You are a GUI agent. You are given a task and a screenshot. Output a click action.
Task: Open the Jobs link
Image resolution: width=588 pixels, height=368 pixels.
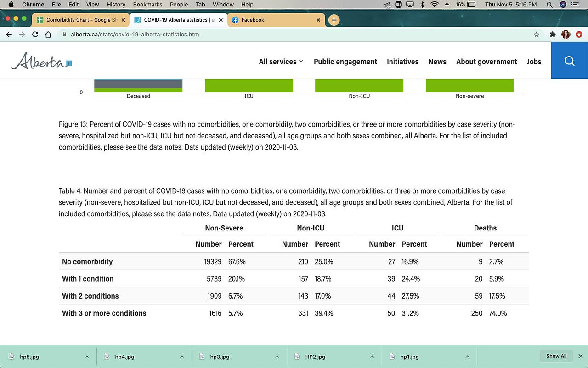[x=534, y=62]
